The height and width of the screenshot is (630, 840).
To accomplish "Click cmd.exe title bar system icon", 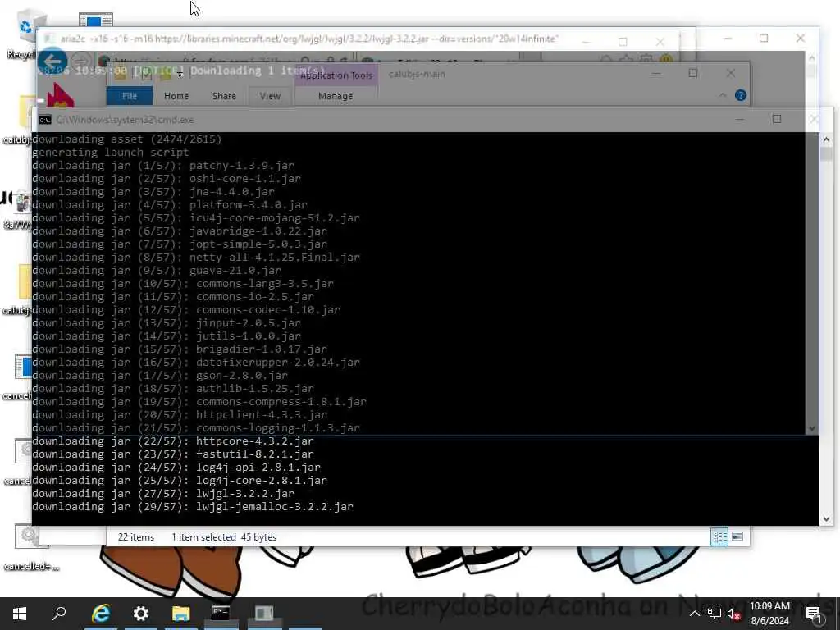I will [x=45, y=120].
